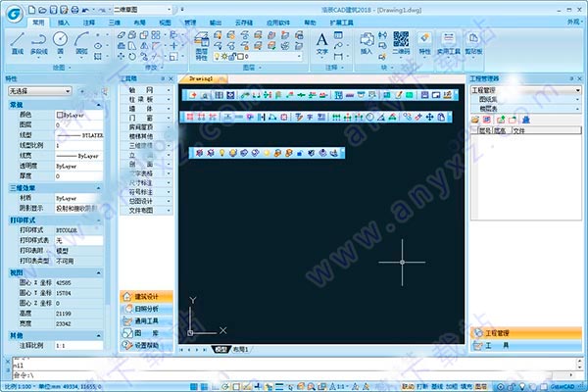Viewport: 588px width, 392px height.
Task: Open the Clipboard (剪贴板) ribbon button
Action: pyautogui.click(x=473, y=43)
